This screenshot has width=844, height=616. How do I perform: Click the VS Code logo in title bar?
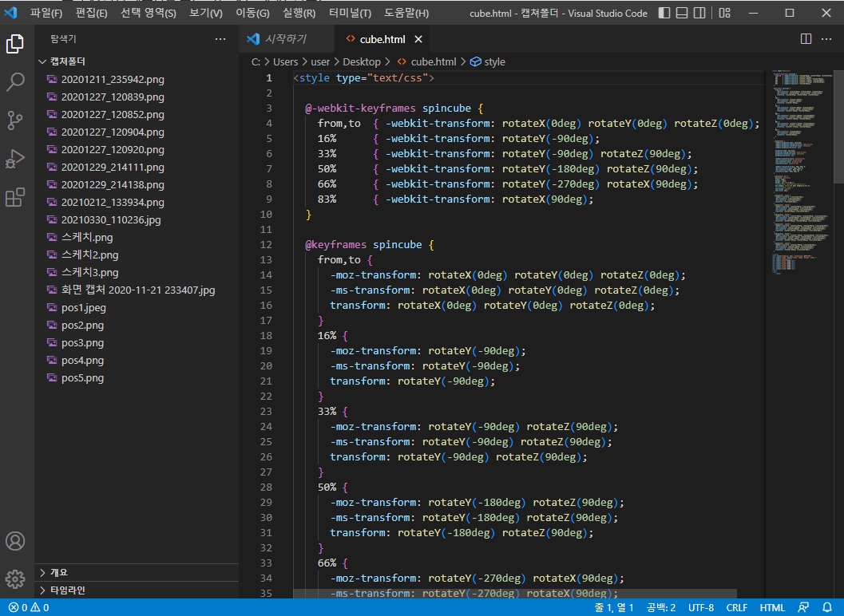pos(10,13)
